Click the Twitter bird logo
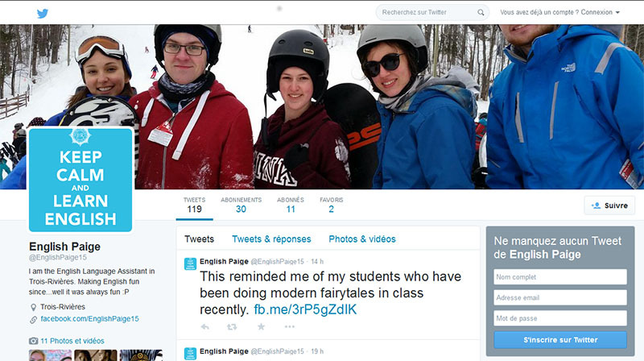 pyautogui.click(x=43, y=13)
